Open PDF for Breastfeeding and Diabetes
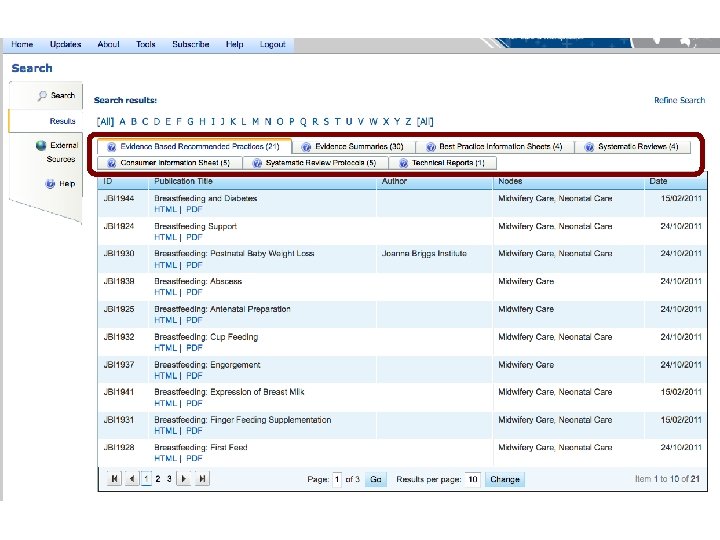 [x=194, y=209]
